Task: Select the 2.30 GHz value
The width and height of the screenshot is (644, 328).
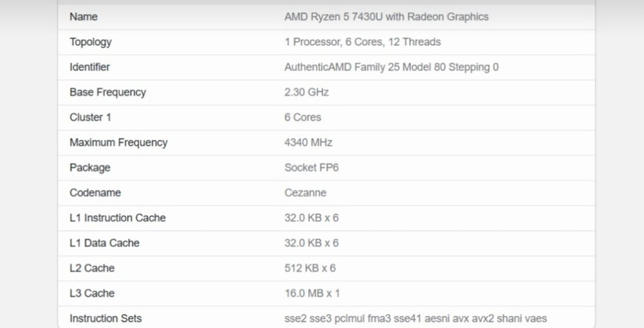Action: coord(307,92)
